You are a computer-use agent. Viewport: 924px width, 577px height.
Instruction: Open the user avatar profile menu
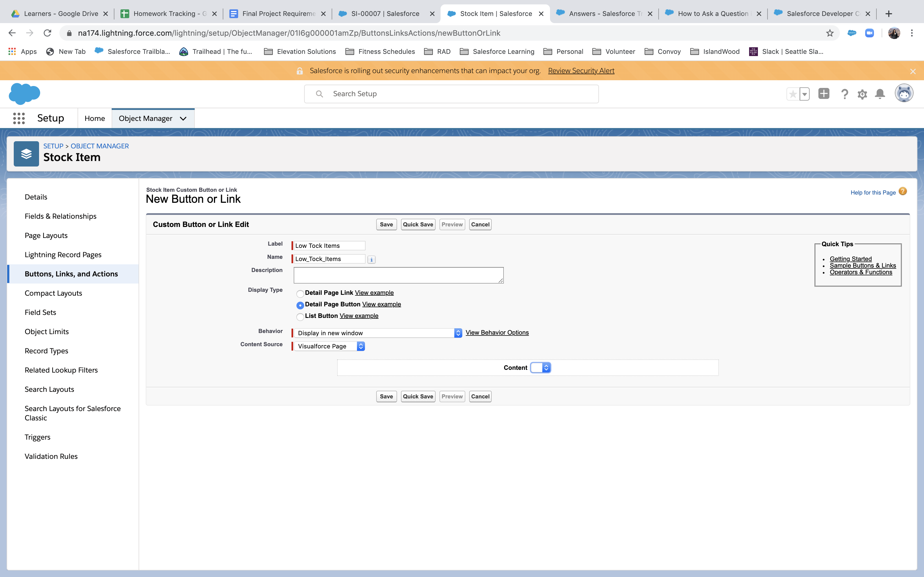point(904,93)
